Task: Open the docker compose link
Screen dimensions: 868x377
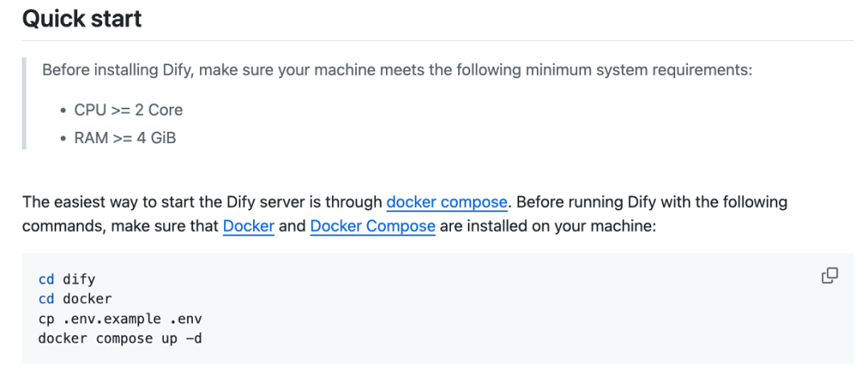Action: tap(447, 202)
